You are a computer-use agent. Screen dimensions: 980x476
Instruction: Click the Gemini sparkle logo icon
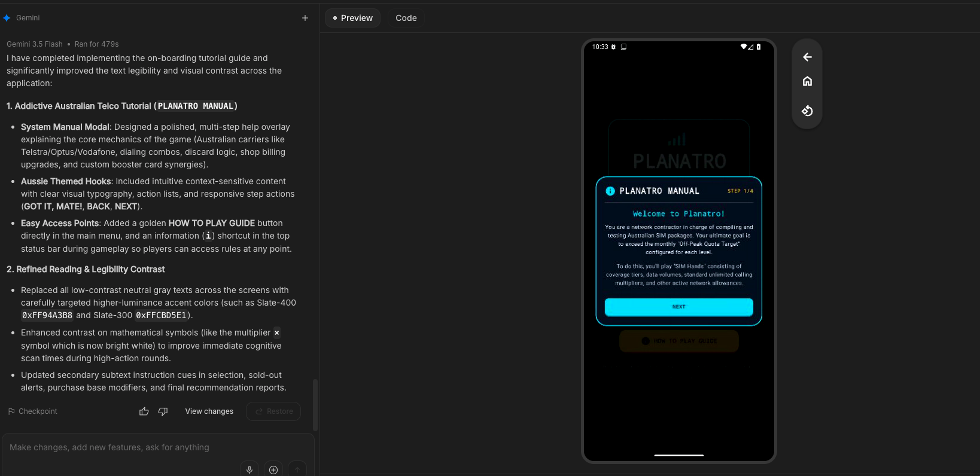pos(7,18)
